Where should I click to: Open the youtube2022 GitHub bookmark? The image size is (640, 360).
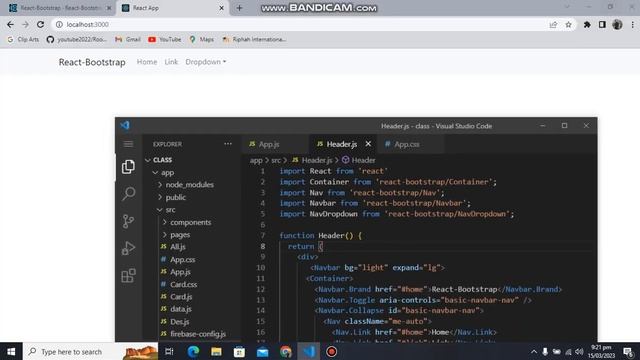pos(76,40)
